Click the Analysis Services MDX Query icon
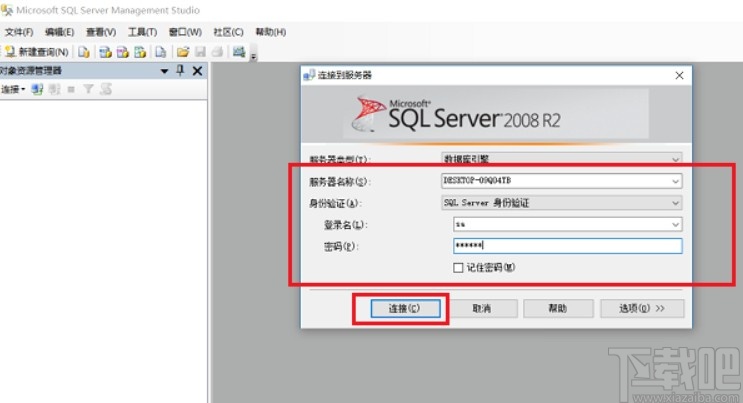The image size is (743, 403). pos(105,52)
